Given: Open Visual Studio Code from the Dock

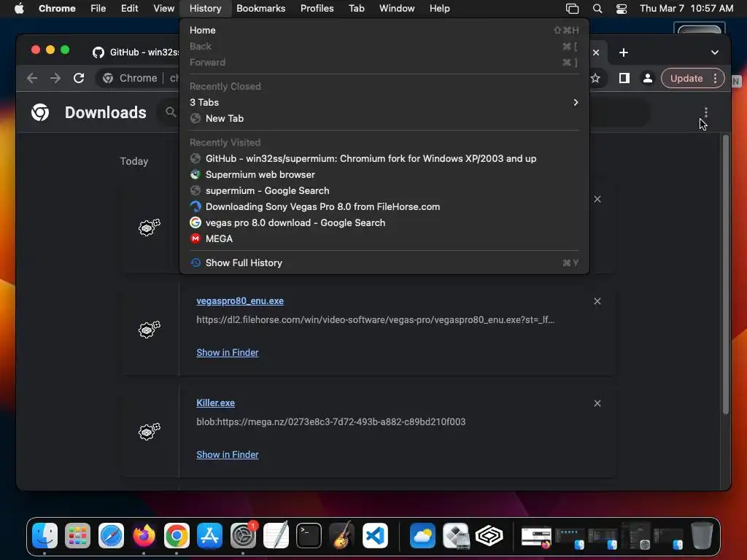Looking at the screenshot, I should pyautogui.click(x=375, y=536).
